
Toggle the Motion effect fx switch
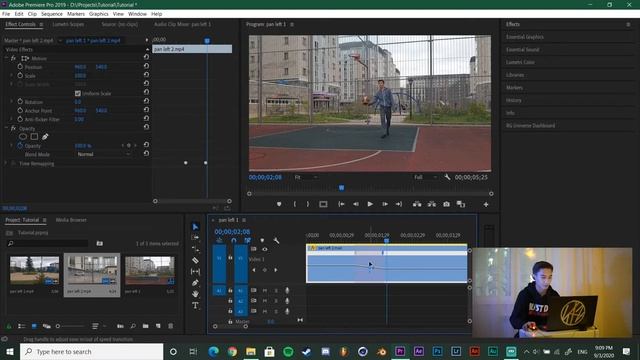(x=13, y=58)
